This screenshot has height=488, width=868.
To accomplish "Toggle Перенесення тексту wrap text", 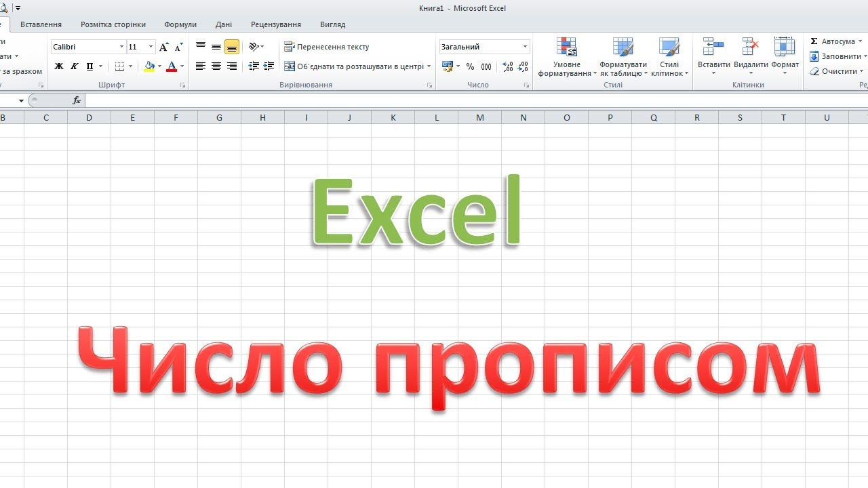I will click(x=327, y=47).
